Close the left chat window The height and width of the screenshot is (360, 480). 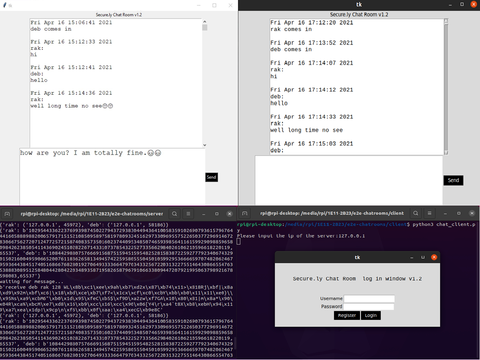230,5
